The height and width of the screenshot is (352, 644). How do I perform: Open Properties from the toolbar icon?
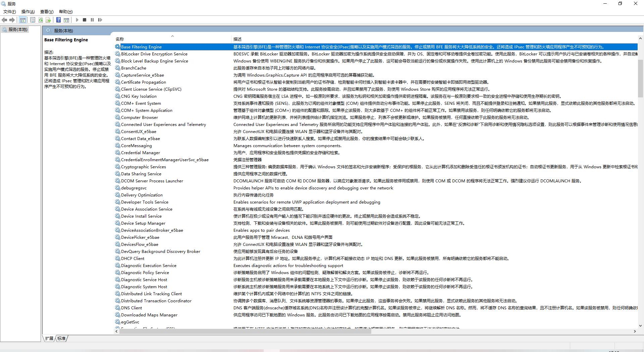33,20
